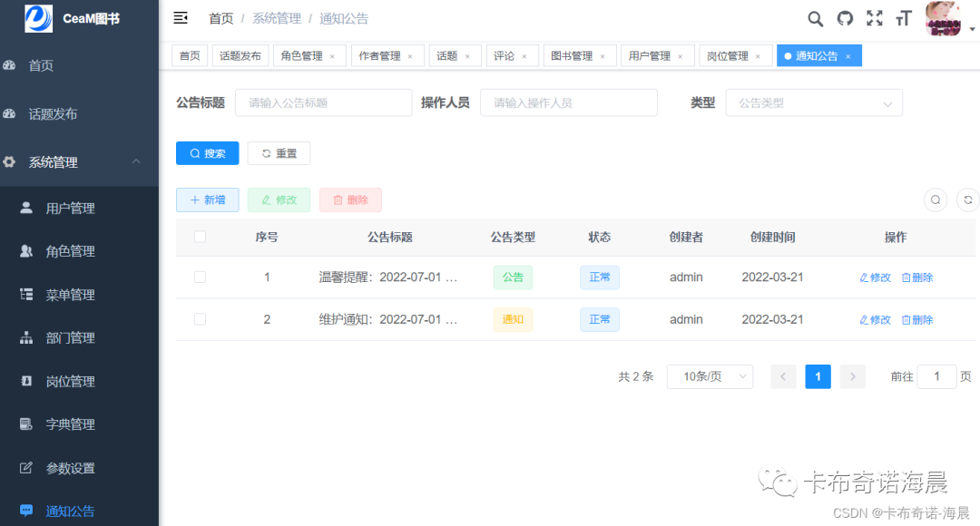This screenshot has height=526, width=980.
Task: Click the CeaM图书 logo icon
Action: click(x=38, y=18)
